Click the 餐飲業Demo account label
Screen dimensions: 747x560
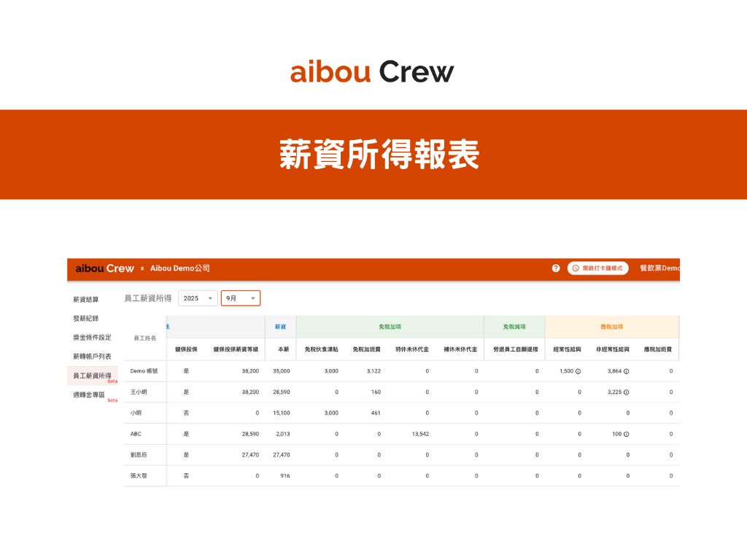(659, 268)
